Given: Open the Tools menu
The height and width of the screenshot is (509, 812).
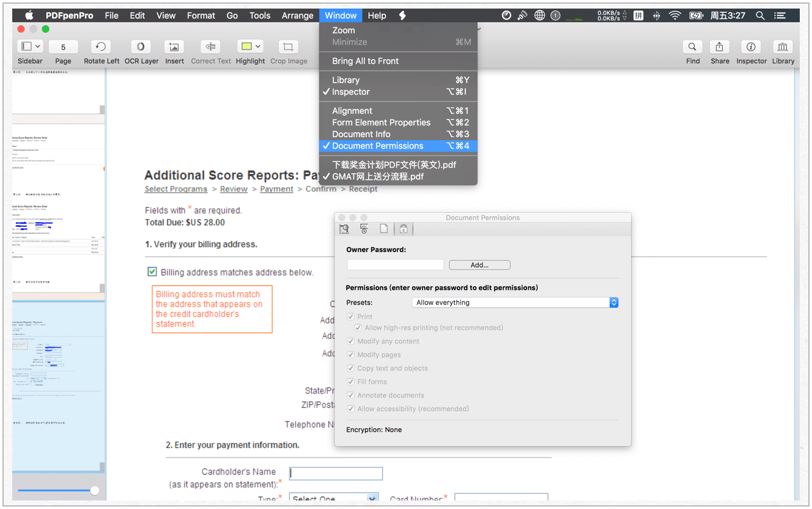Looking at the screenshot, I should pyautogui.click(x=260, y=15).
